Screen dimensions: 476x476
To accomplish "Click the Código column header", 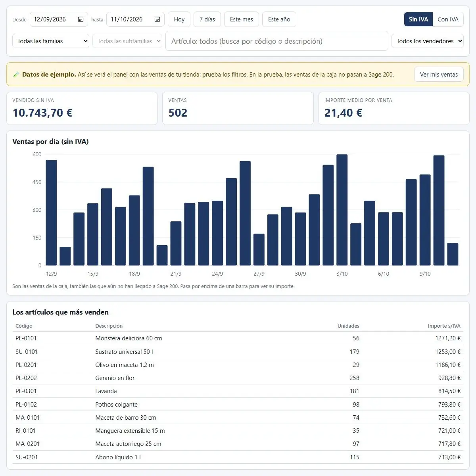I will 24,326.
